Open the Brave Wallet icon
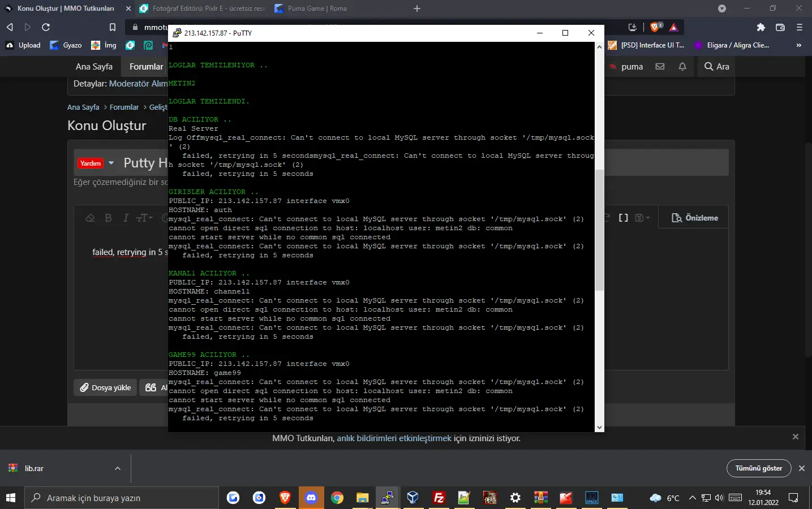812x509 pixels. coord(780,27)
